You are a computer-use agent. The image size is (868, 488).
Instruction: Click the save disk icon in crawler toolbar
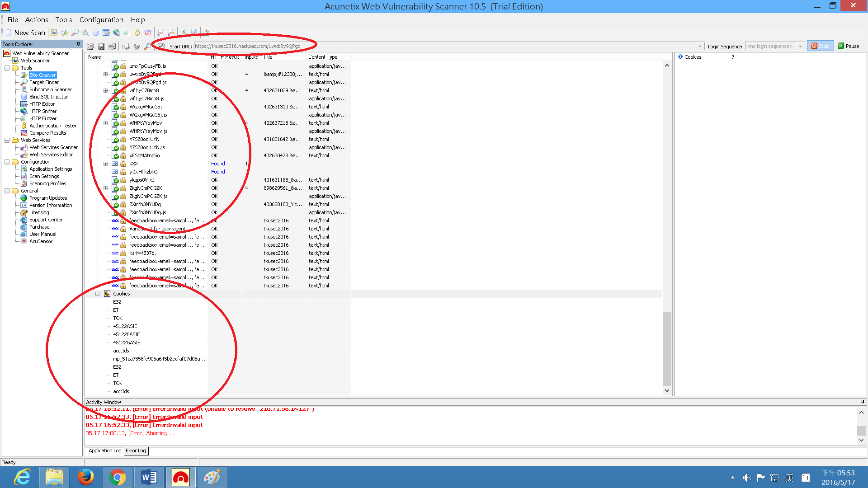tap(101, 46)
